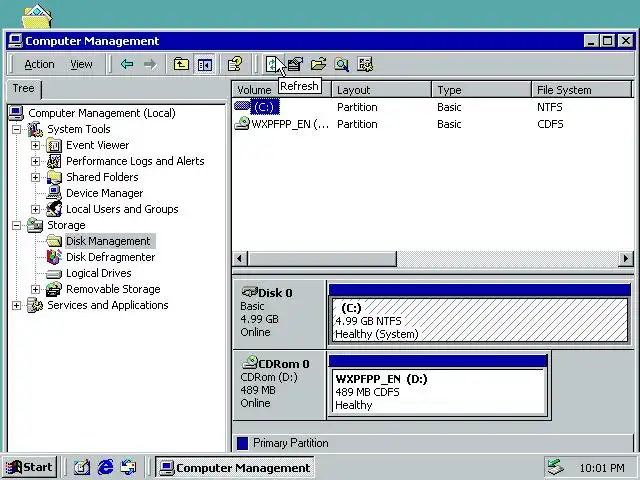Click the horizontal scrollbar thumb
The image size is (640, 480).
click(x=322, y=258)
